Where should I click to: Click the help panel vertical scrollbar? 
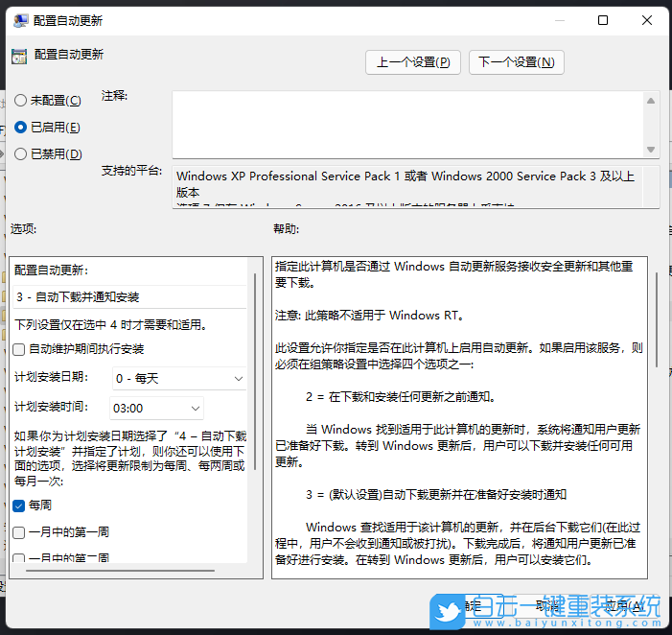coord(656,319)
